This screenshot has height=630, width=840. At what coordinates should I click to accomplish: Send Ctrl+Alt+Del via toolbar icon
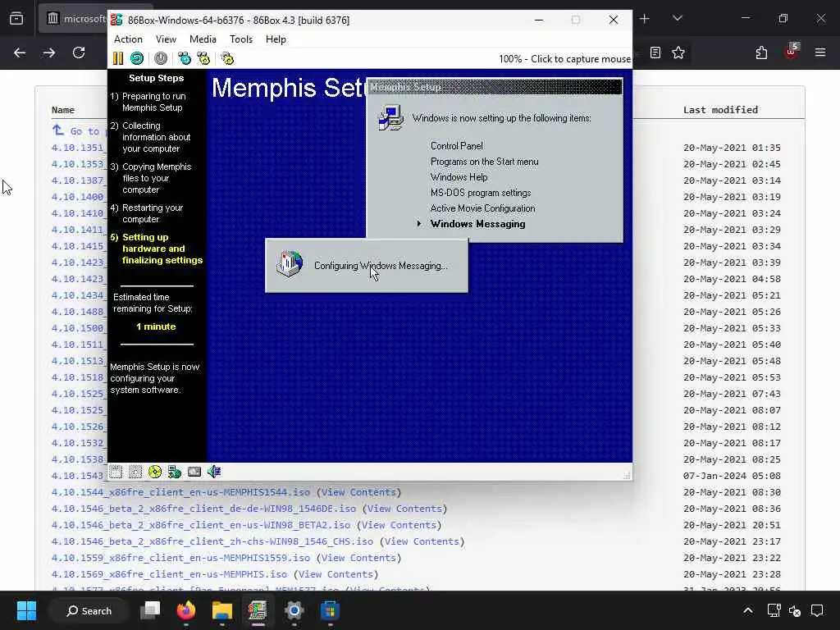185,58
